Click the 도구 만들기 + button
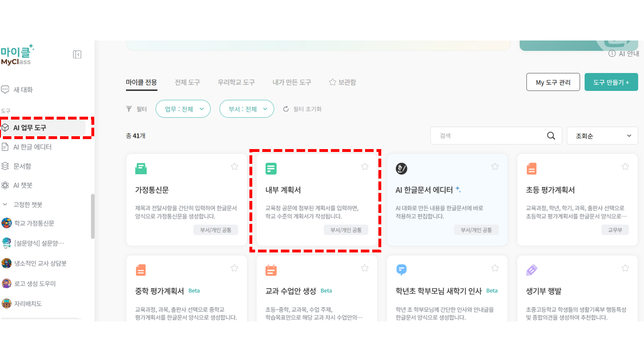 point(611,82)
